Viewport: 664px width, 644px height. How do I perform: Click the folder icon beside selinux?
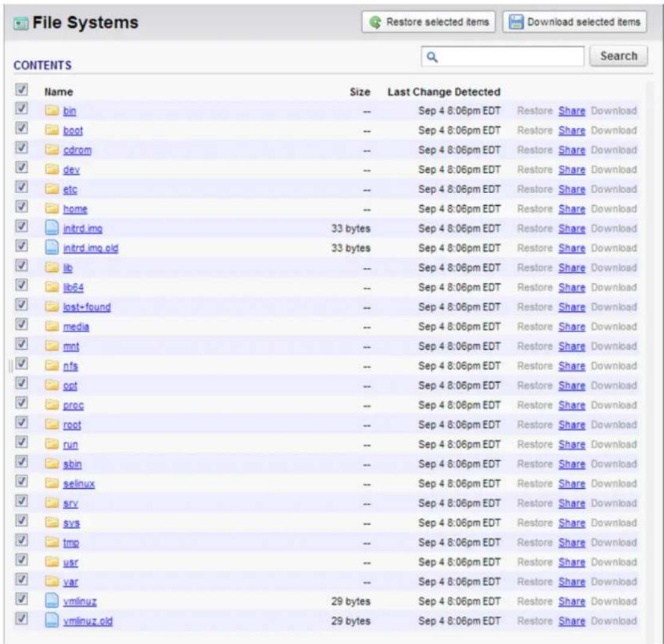coord(52,483)
